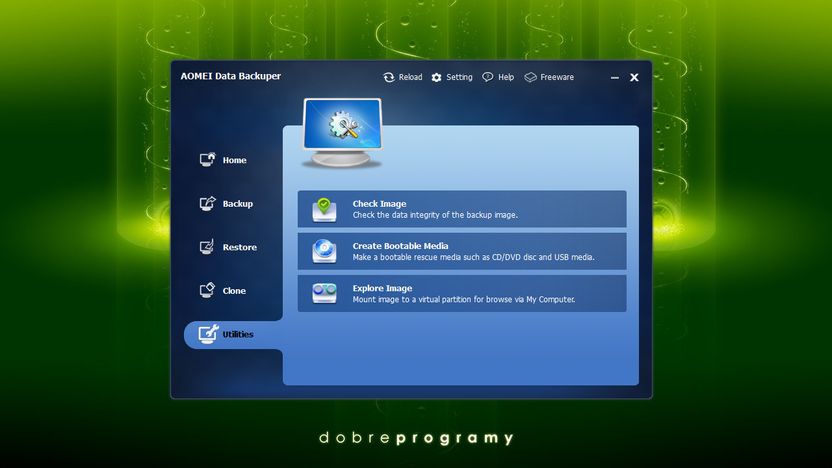Image resolution: width=832 pixels, height=468 pixels.
Task: Click the Freeware box icon
Action: (530, 77)
